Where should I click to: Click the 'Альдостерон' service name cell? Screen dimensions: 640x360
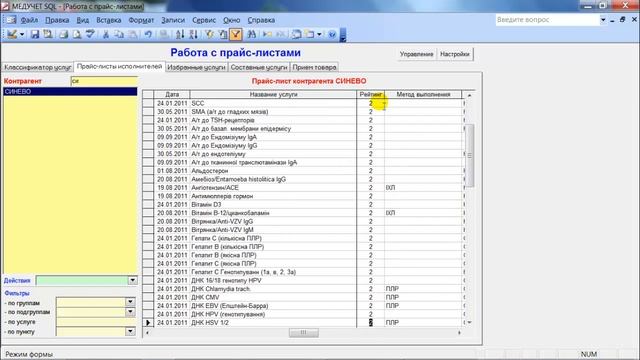[273, 171]
